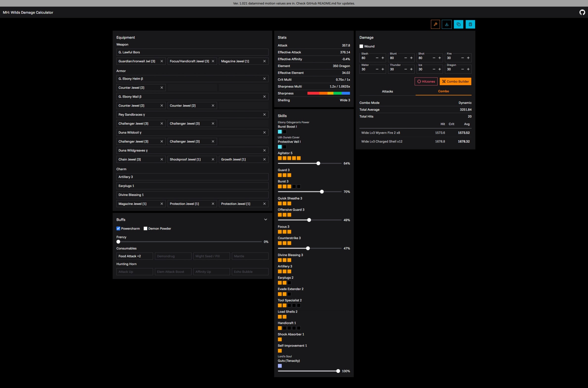Increase the Slash hitzone value
Image resolution: width=588 pixels, height=388 pixels.
(383, 58)
